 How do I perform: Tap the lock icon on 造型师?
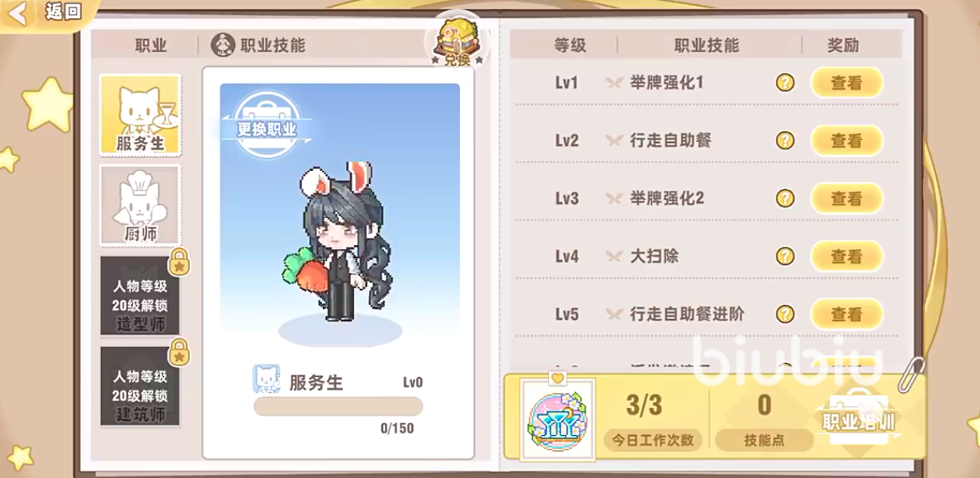pos(179,263)
